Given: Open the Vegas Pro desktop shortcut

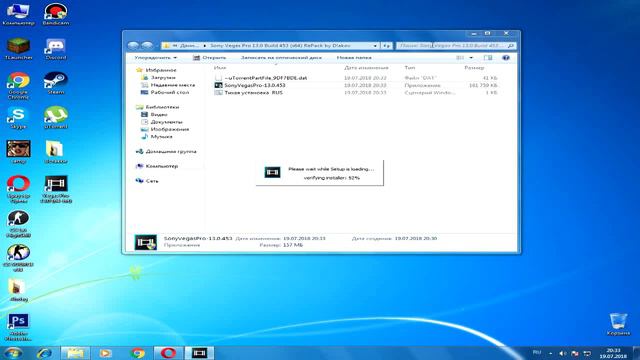Looking at the screenshot, I should click(x=56, y=189).
